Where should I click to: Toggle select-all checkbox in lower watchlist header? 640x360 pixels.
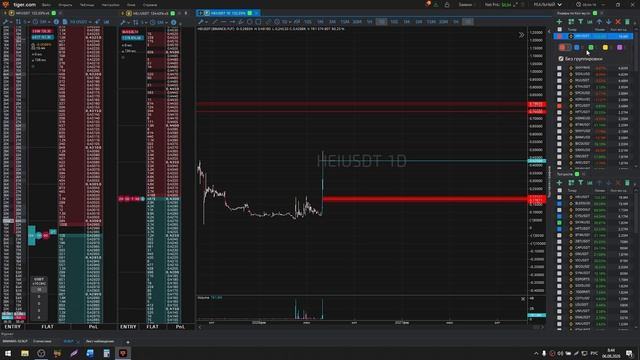pyautogui.click(x=559, y=190)
